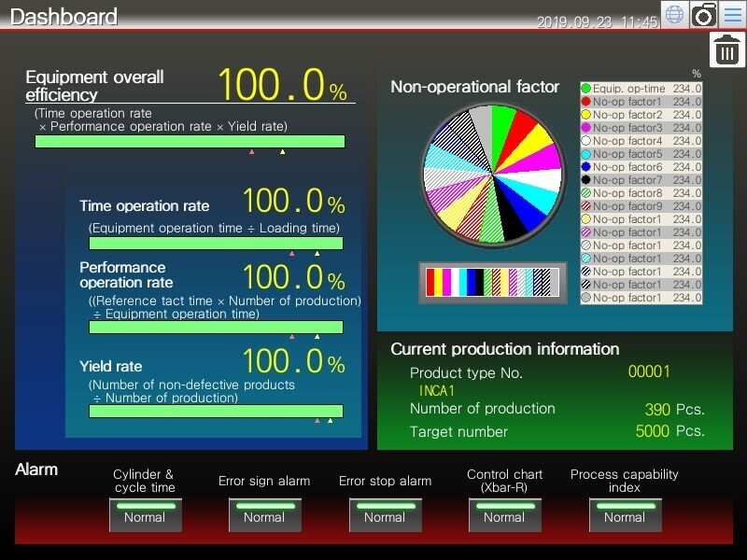Take a screenshot with camera icon
747x560 pixels.
[703, 15]
